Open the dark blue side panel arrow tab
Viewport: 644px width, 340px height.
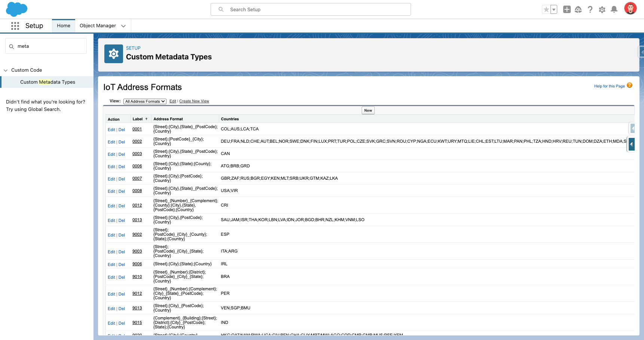pos(632,144)
